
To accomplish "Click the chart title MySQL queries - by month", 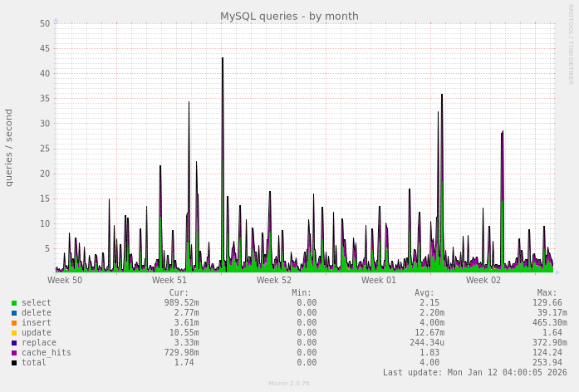I will click(289, 17).
